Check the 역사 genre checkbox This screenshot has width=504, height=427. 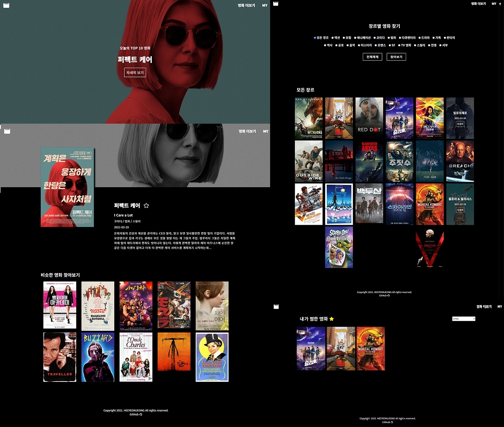(325, 46)
